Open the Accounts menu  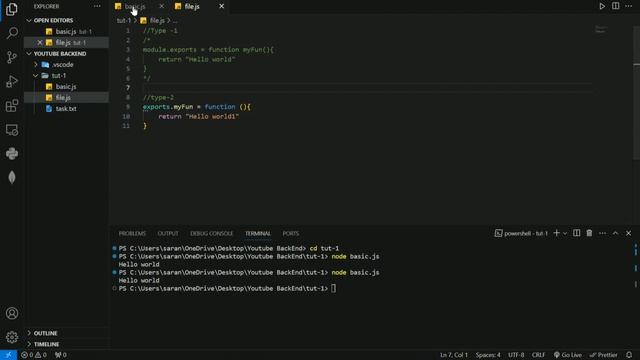(x=12, y=313)
